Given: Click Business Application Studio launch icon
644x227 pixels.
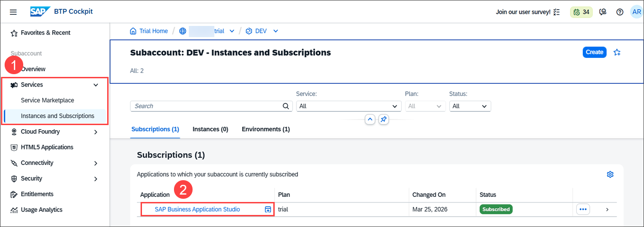Looking at the screenshot, I should tap(268, 209).
